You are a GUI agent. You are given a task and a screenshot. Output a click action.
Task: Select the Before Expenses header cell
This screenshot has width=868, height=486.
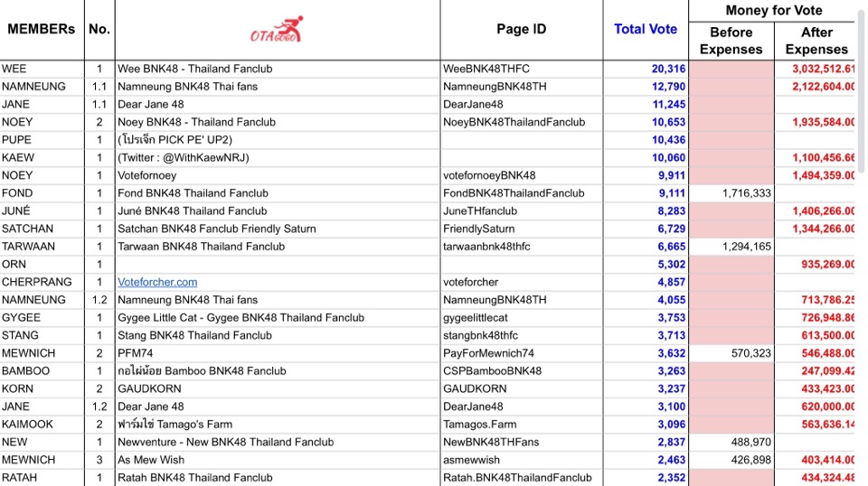pos(731,41)
